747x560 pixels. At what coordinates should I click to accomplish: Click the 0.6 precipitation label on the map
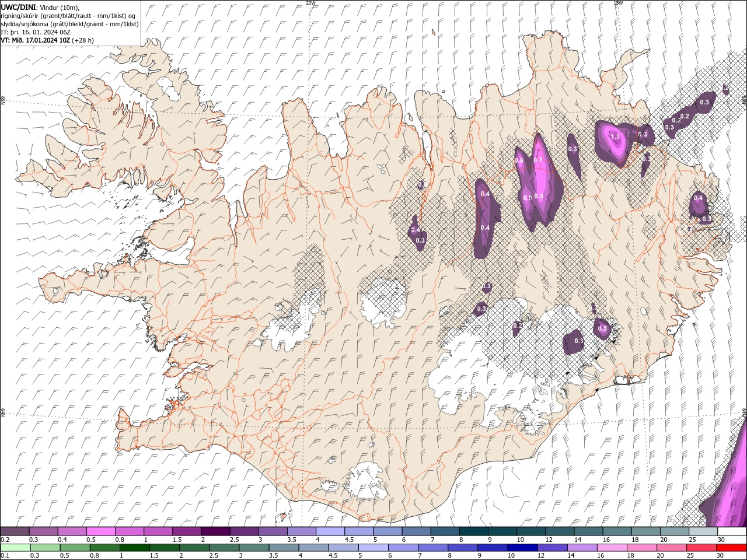pos(519,160)
